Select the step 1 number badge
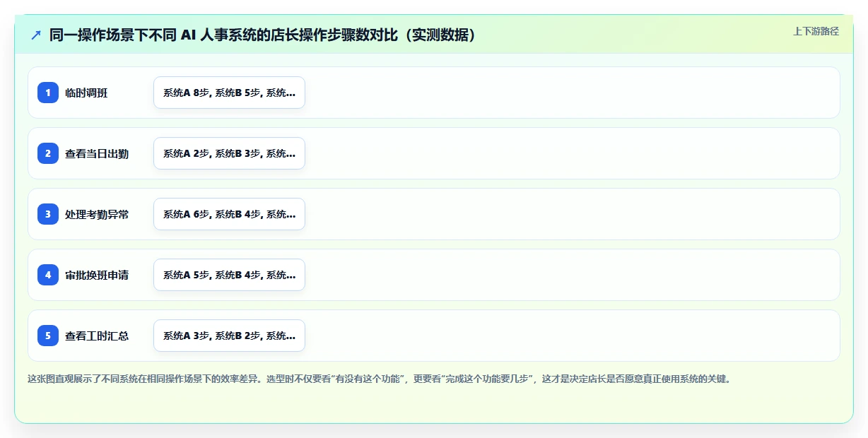 tap(48, 93)
